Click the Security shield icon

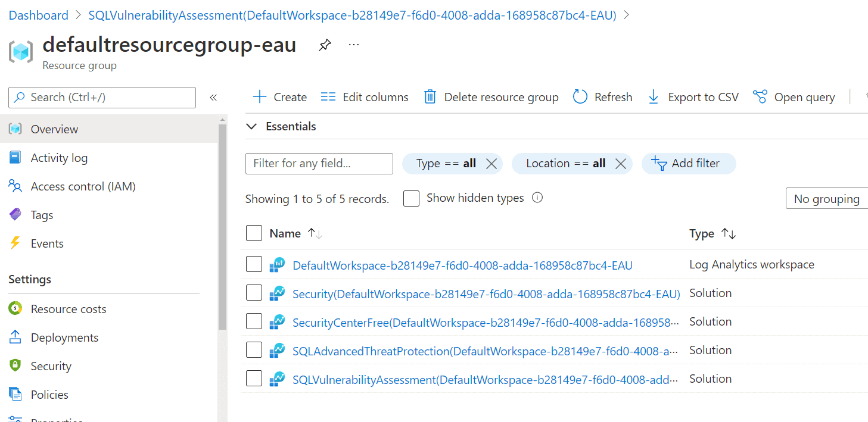[x=15, y=366]
